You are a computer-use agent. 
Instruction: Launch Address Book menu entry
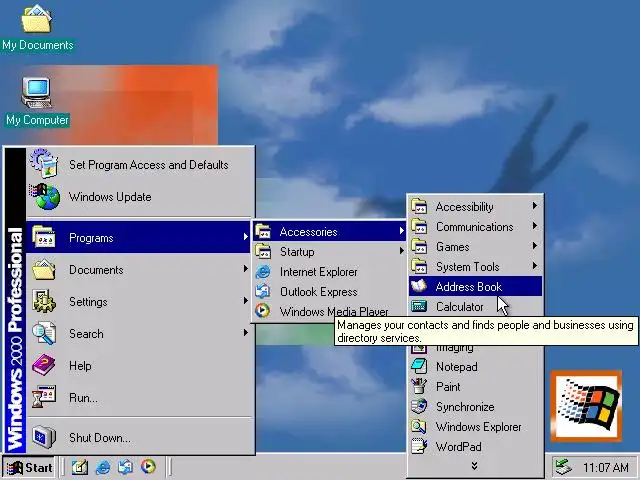pyautogui.click(x=475, y=287)
